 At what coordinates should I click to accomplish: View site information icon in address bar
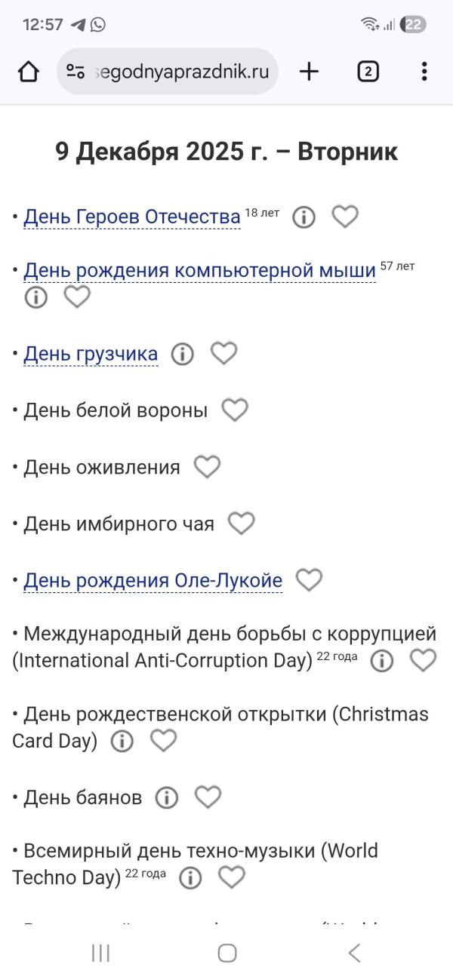pos(75,72)
